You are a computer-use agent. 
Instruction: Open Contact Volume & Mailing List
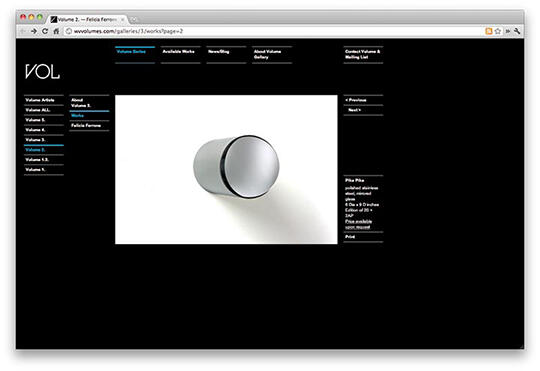click(x=363, y=54)
